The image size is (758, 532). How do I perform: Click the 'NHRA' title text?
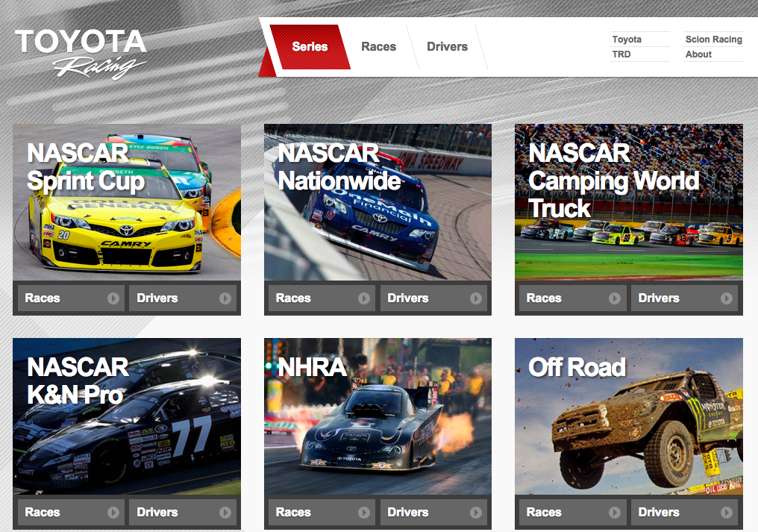coord(313,367)
